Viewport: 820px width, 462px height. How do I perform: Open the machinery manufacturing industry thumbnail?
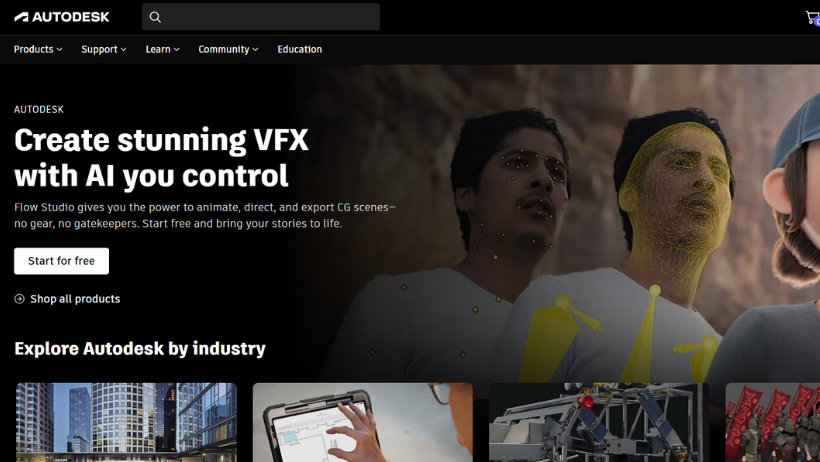(599, 422)
